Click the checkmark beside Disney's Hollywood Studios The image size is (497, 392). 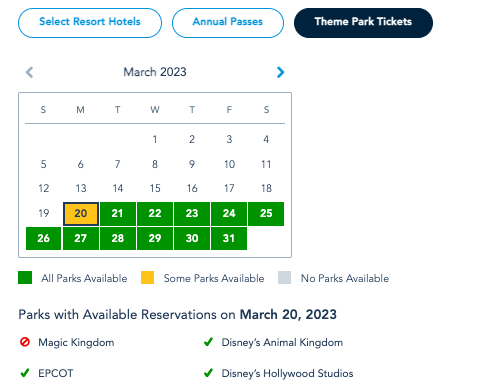(x=208, y=373)
